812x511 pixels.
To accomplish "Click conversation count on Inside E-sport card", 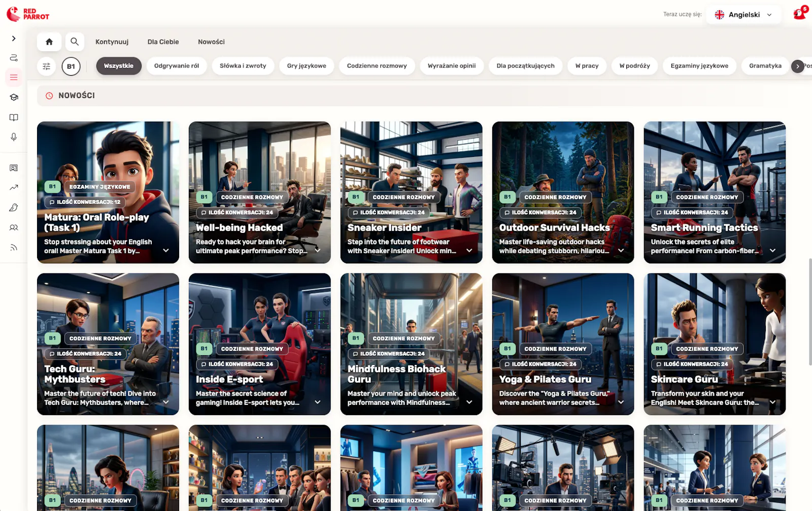I will [x=237, y=364].
